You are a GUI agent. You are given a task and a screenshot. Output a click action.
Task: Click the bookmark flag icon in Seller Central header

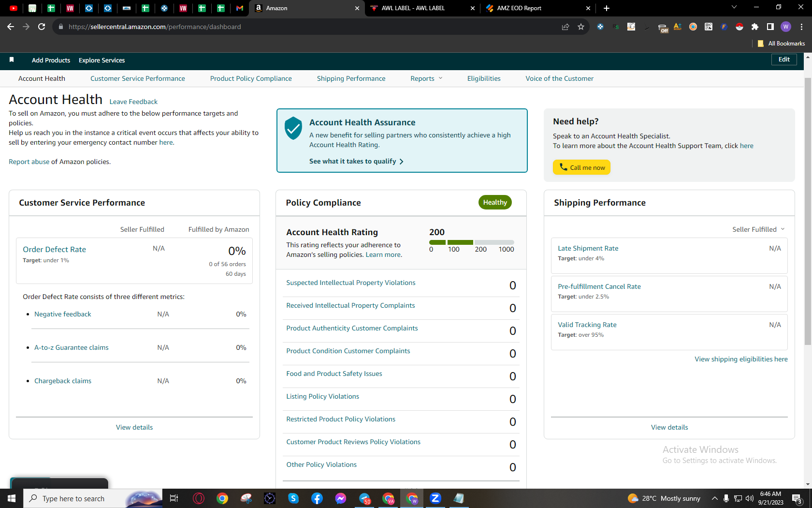[12, 60]
